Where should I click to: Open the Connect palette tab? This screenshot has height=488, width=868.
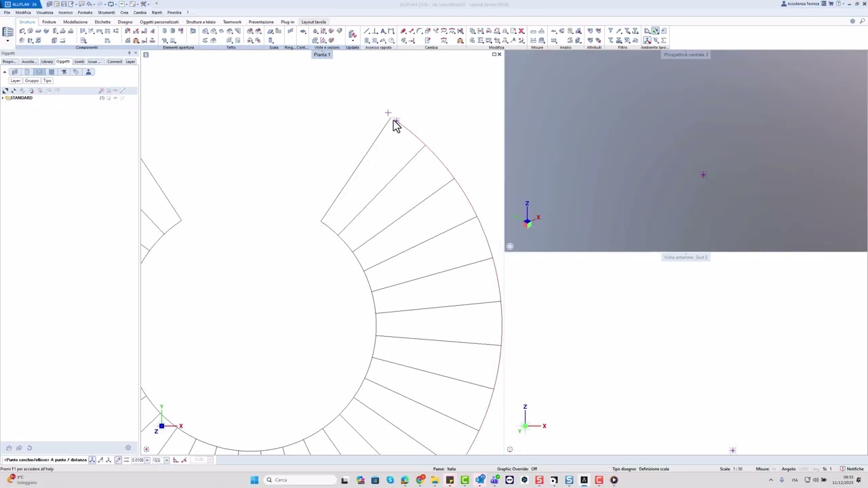(x=115, y=62)
